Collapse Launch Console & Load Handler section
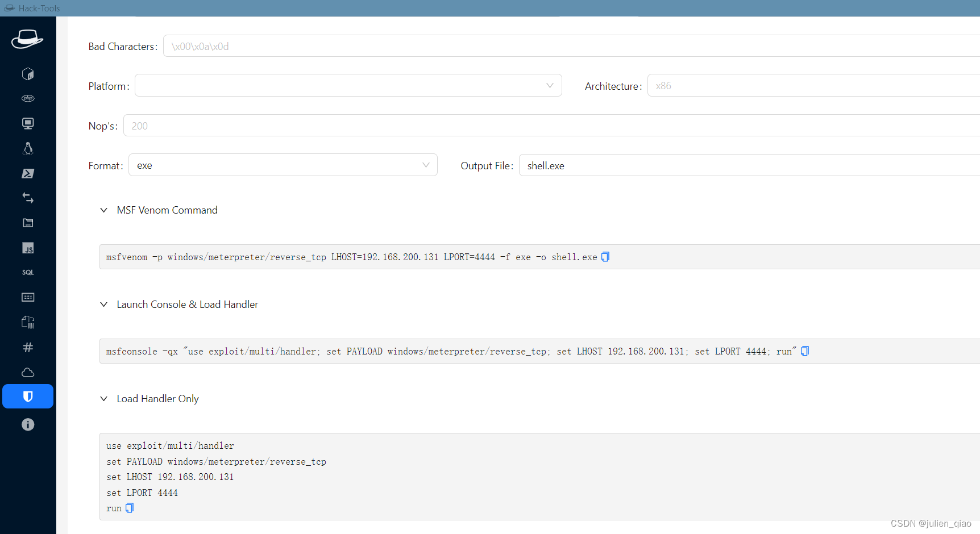This screenshot has width=980, height=534. click(104, 304)
